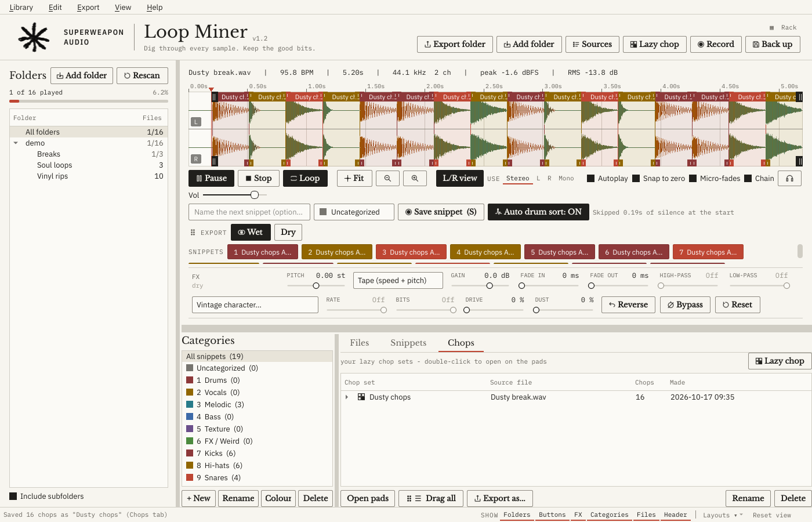Click the Delete button under Categories

click(x=316, y=498)
